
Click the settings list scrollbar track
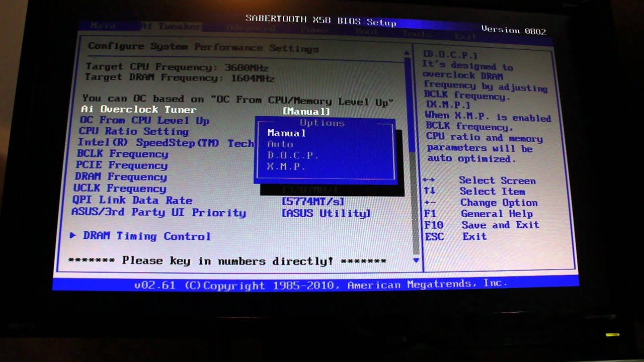412,156
